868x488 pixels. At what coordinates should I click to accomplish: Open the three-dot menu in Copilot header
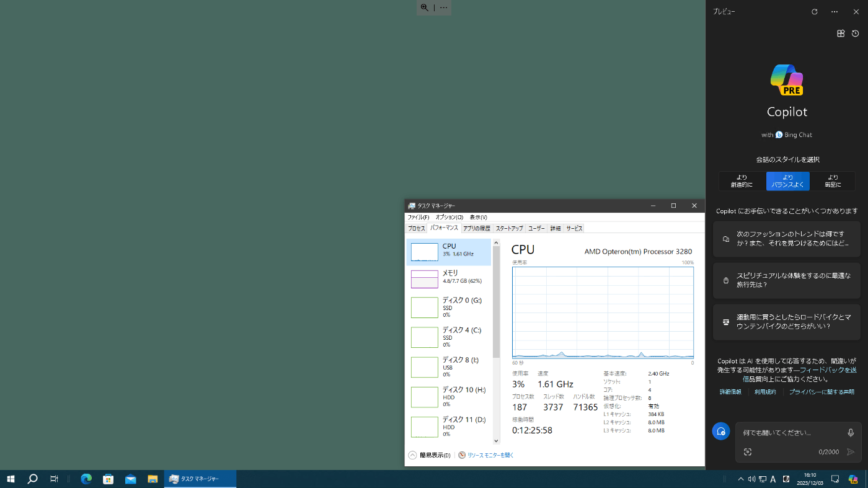(x=835, y=12)
